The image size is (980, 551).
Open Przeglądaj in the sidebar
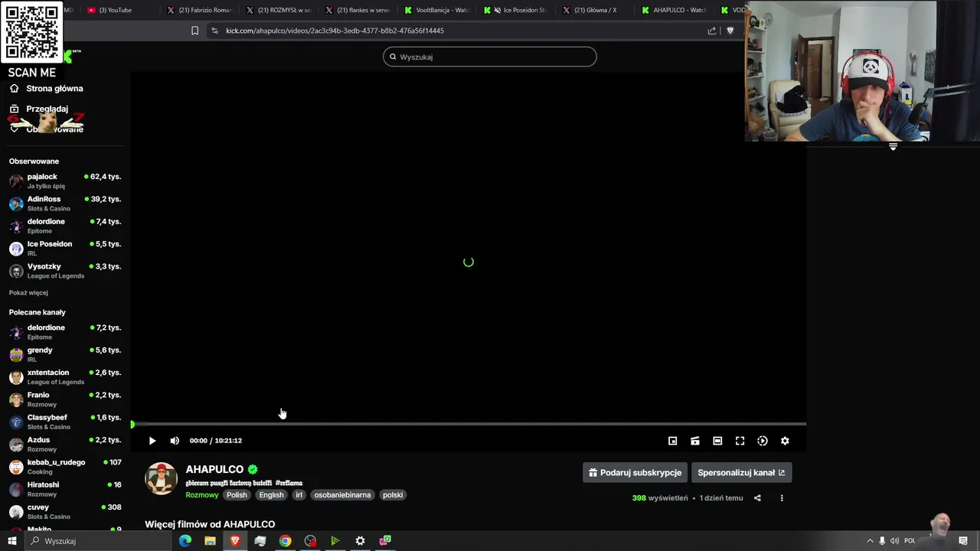coord(47,109)
